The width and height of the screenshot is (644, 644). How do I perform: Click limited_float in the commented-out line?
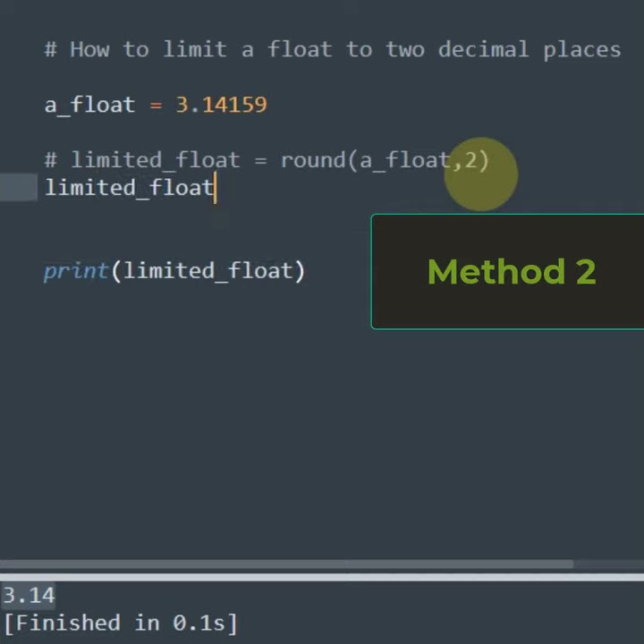[155, 160]
